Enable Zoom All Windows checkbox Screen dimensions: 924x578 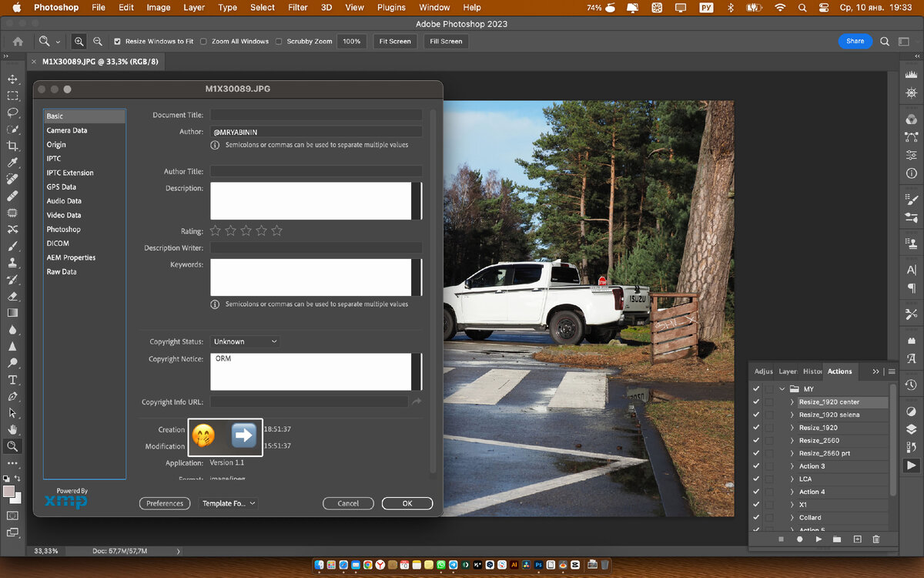coord(204,42)
